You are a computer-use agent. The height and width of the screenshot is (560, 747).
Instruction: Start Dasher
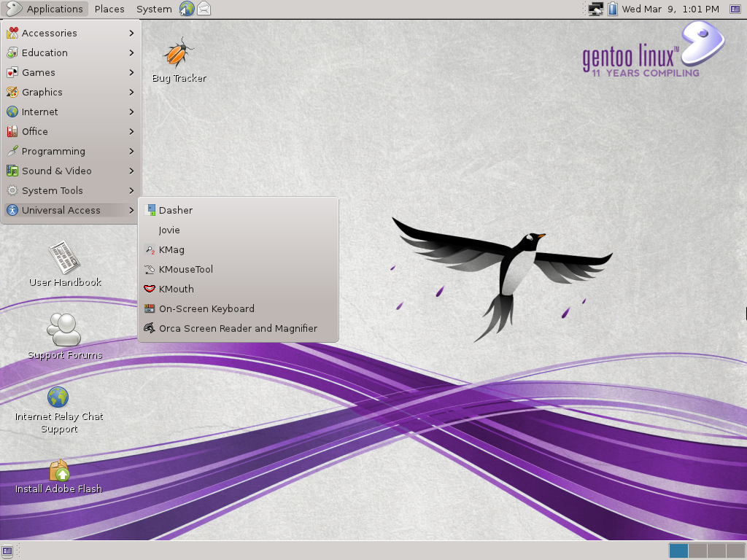point(174,210)
